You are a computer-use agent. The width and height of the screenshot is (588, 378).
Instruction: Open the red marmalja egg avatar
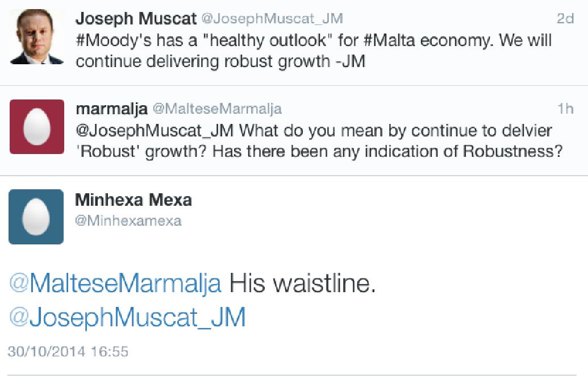pyautogui.click(x=37, y=127)
